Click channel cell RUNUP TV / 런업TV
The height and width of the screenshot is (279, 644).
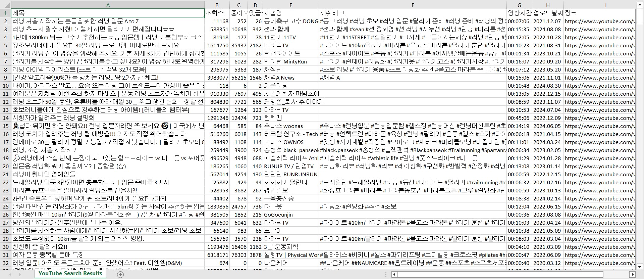(291, 166)
